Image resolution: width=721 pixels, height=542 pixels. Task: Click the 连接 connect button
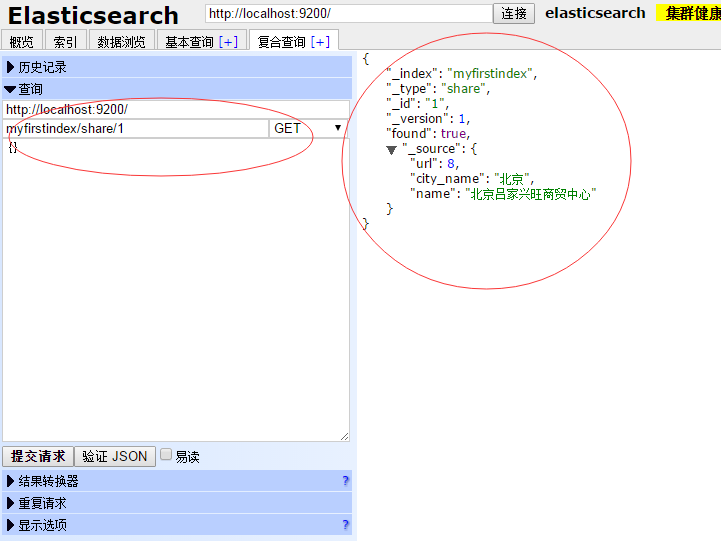click(x=514, y=13)
